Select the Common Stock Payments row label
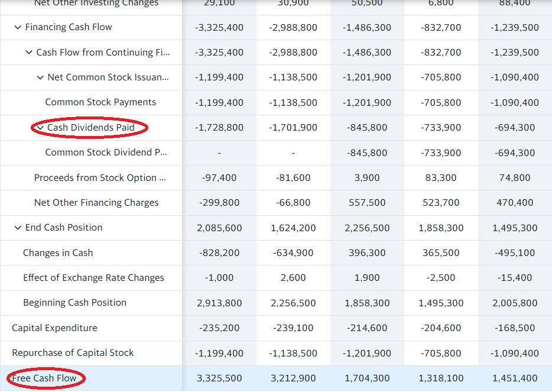The image size is (552, 392). [100, 102]
